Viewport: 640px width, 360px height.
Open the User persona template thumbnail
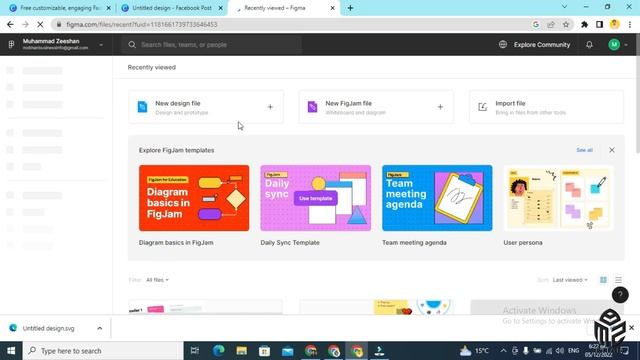(x=558, y=198)
